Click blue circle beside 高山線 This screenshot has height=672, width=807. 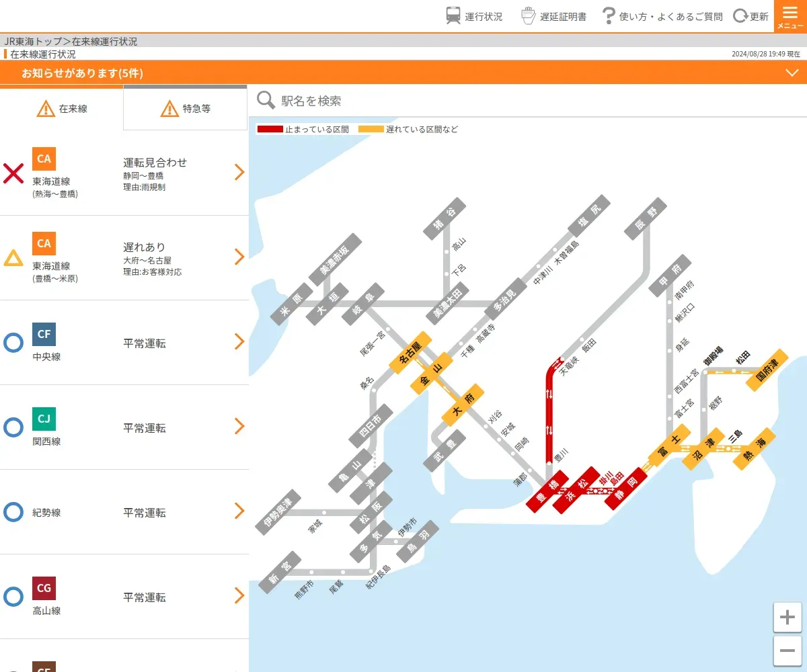(x=13, y=597)
